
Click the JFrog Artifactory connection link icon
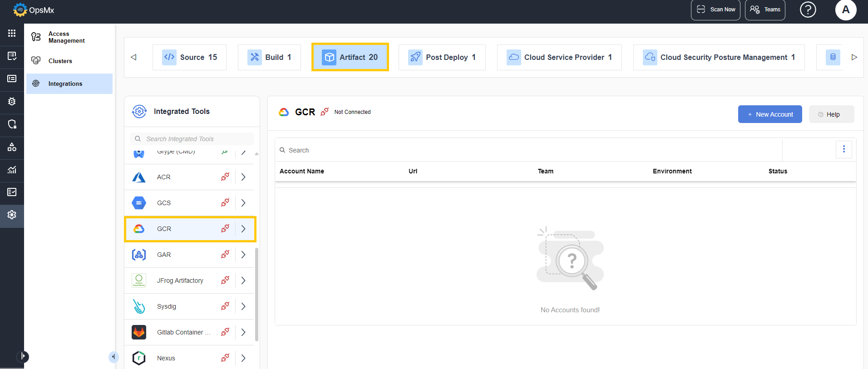tap(225, 280)
